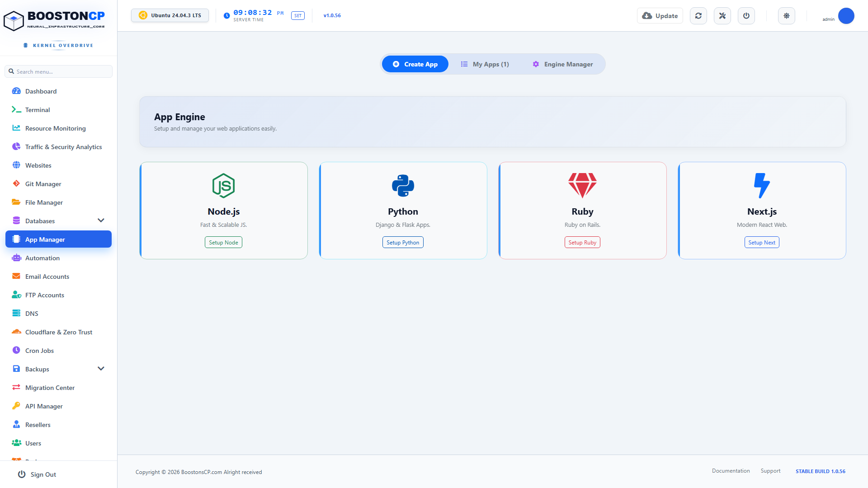Click the Resellers icon in sidebar
Screen dimensions: 868x488
(16, 424)
